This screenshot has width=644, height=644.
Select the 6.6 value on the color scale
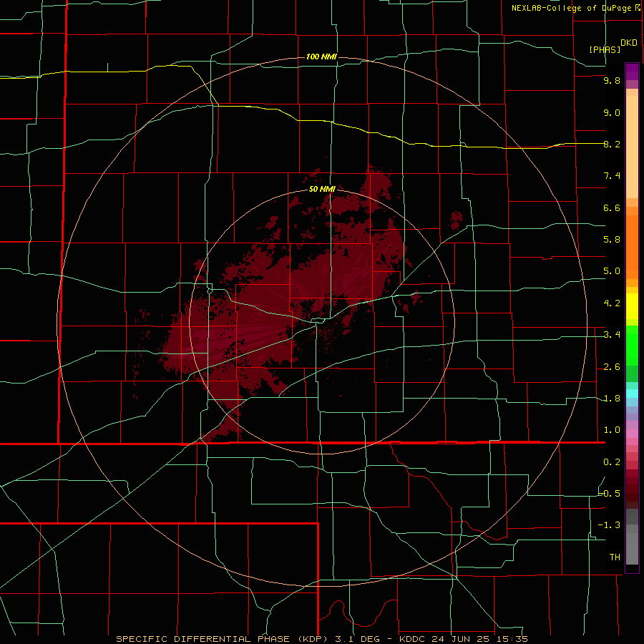pos(612,208)
